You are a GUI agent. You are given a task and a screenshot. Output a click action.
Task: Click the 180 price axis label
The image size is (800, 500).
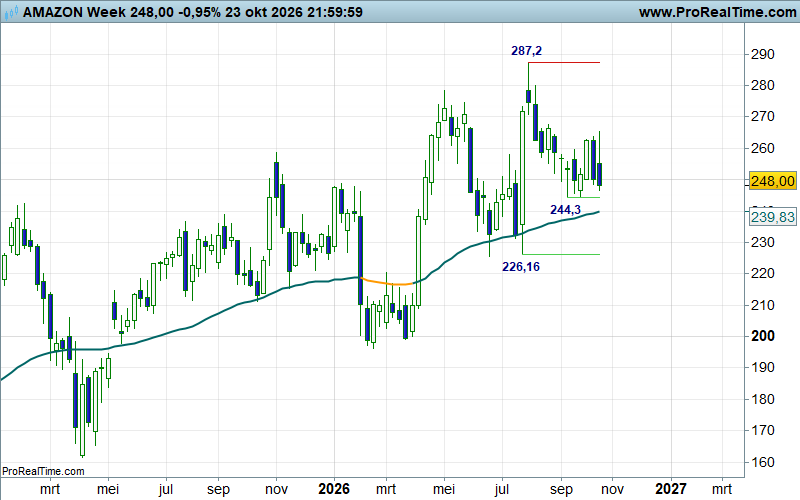(x=762, y=399)
